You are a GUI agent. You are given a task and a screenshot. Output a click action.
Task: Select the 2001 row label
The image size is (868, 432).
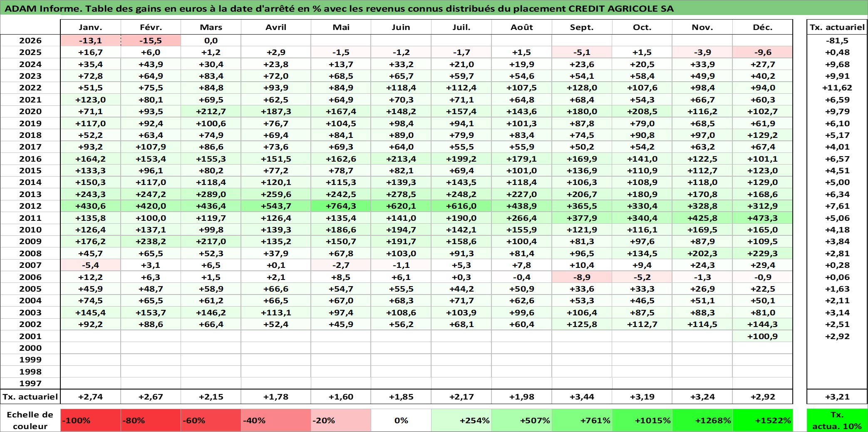point(30,336)
